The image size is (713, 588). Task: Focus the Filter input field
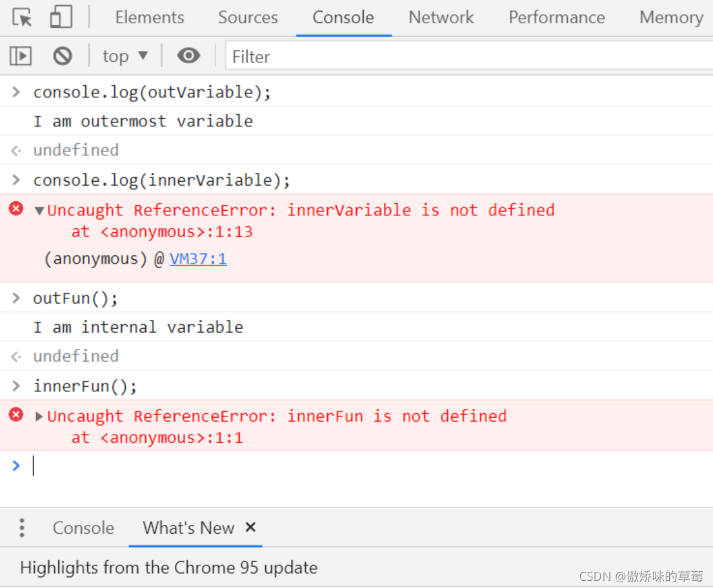(x=469, y=56)
